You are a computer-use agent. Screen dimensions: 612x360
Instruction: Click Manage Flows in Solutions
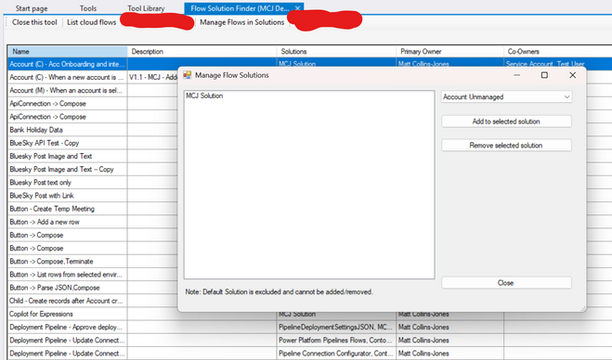[242, 22]
